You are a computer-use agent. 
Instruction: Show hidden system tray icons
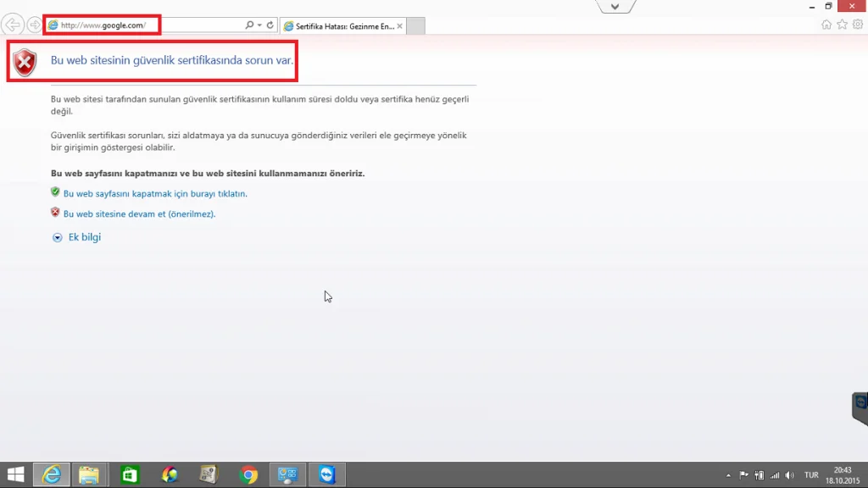tap(728, 475)
